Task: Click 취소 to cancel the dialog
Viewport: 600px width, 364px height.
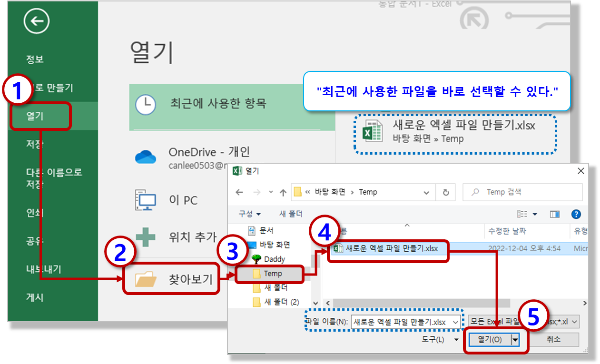Action: [553, 340]
